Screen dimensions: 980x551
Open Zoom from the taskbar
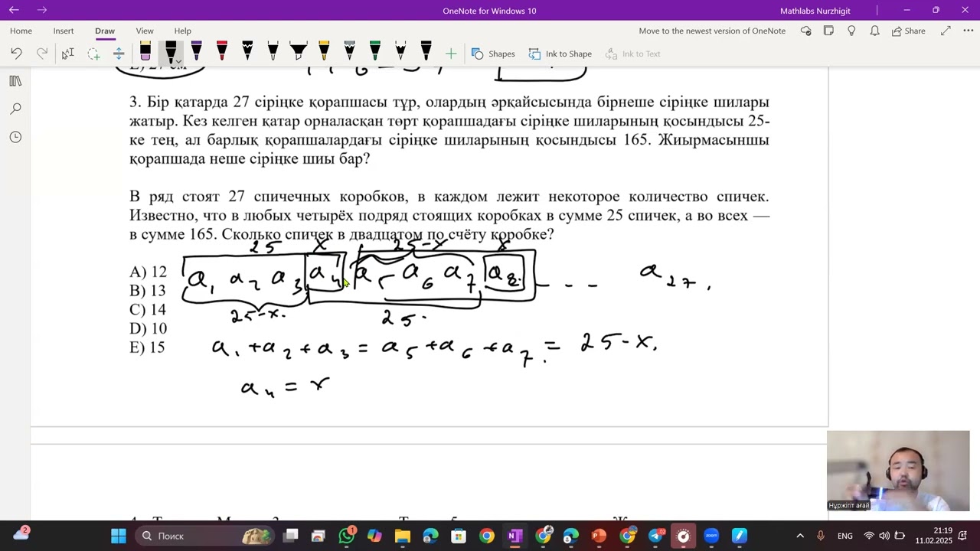(711, 536)
